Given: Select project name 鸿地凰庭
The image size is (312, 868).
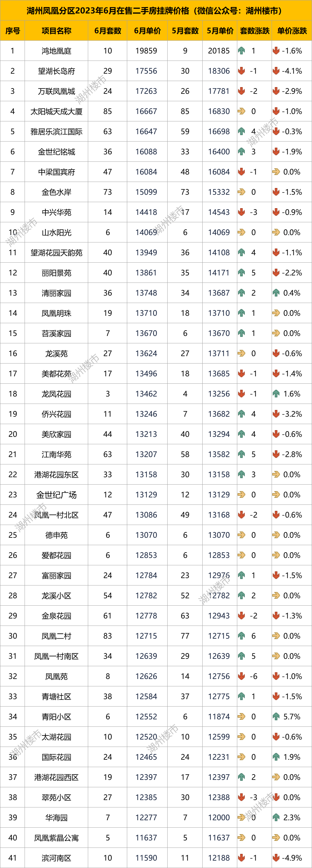Looking at the screenshot, I should coord(56,51).
